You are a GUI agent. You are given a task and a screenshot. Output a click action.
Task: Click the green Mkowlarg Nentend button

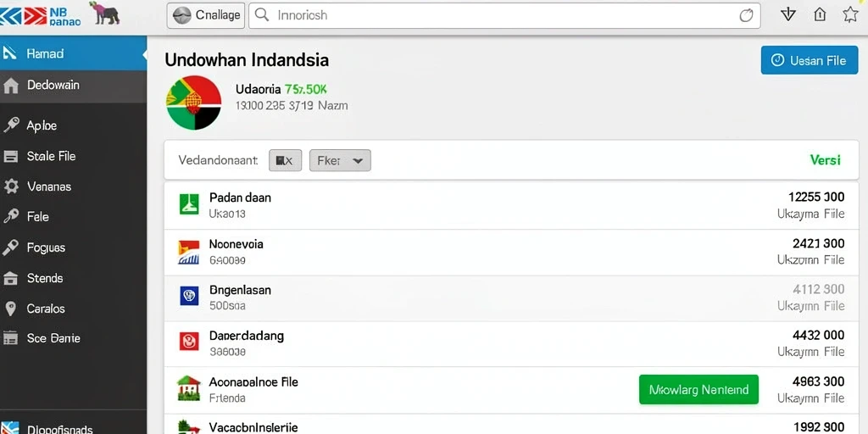click(x=698, y=390)
